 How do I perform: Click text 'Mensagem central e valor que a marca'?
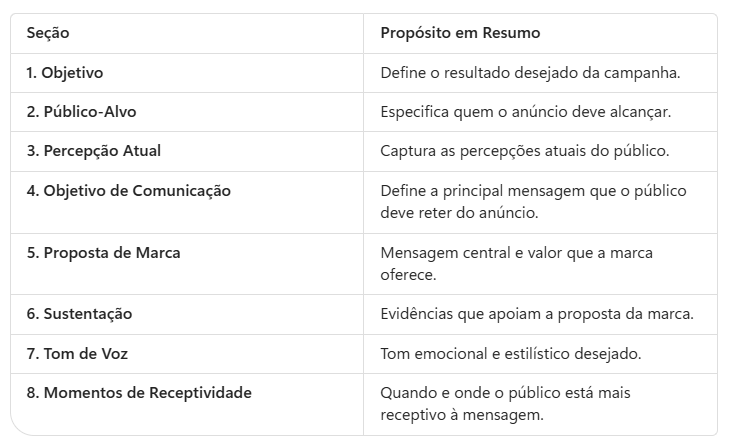point(516,253)
